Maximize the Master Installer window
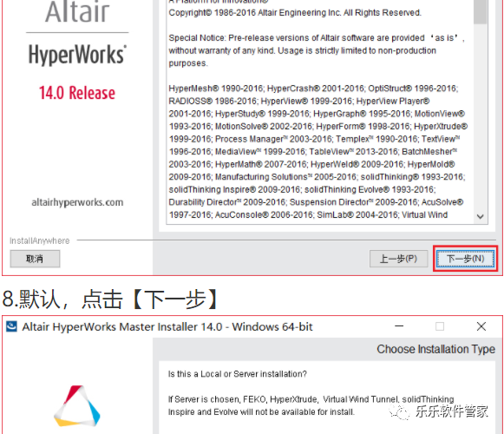Screen dimensions: 504x434 click(x=440, y=326)
